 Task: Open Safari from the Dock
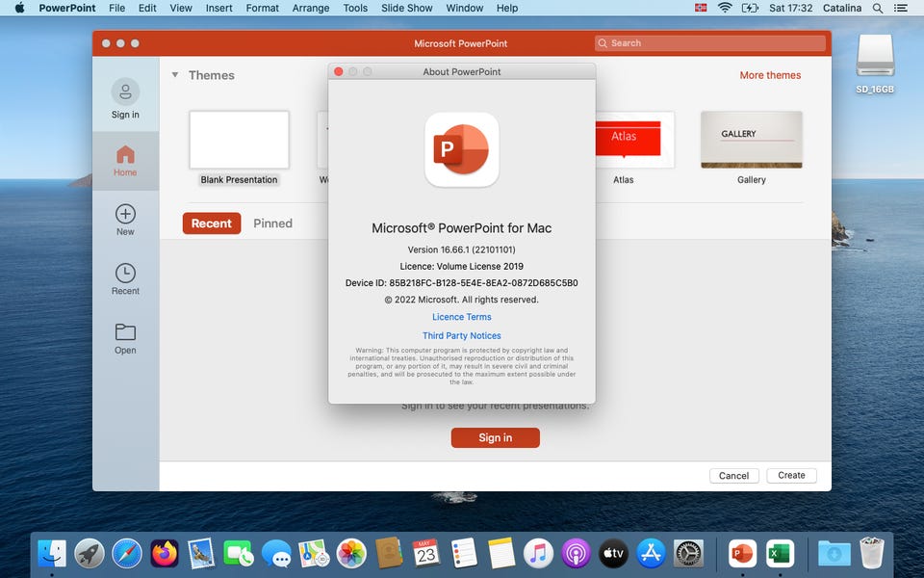point(127,554)
